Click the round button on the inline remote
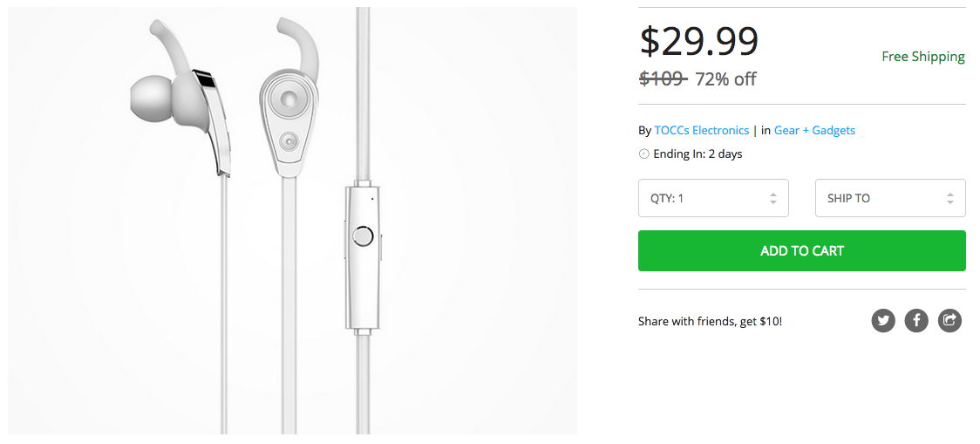The image size is (980, 444). pyautogui.click(x=363, y=236)
